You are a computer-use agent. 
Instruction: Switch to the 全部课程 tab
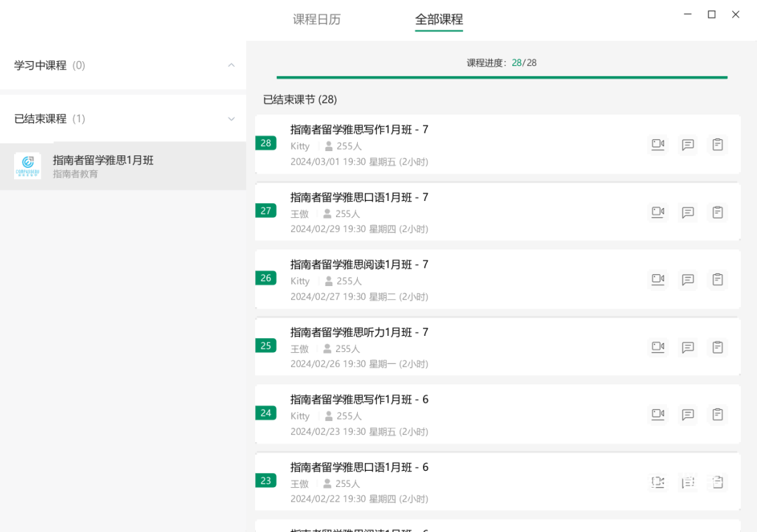[x=439, y=19]
